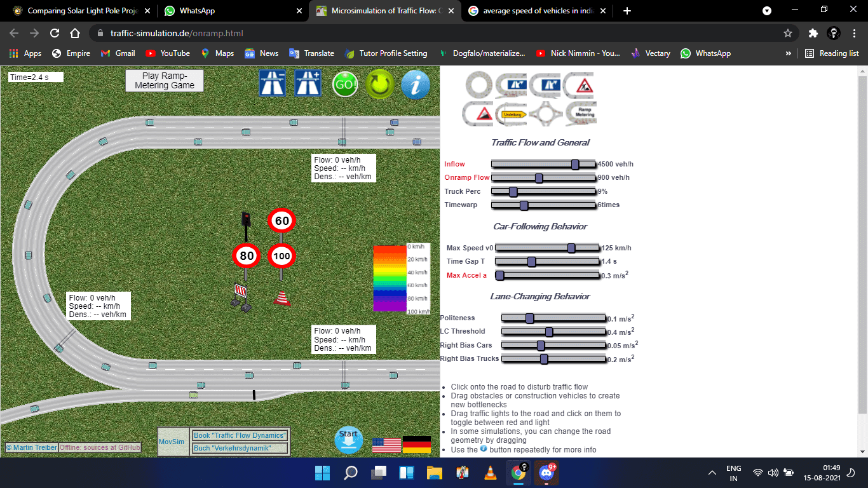Adjust the Time Gap T slider
868x488 pixels.
pyautogui.click(x=547, y=262)
